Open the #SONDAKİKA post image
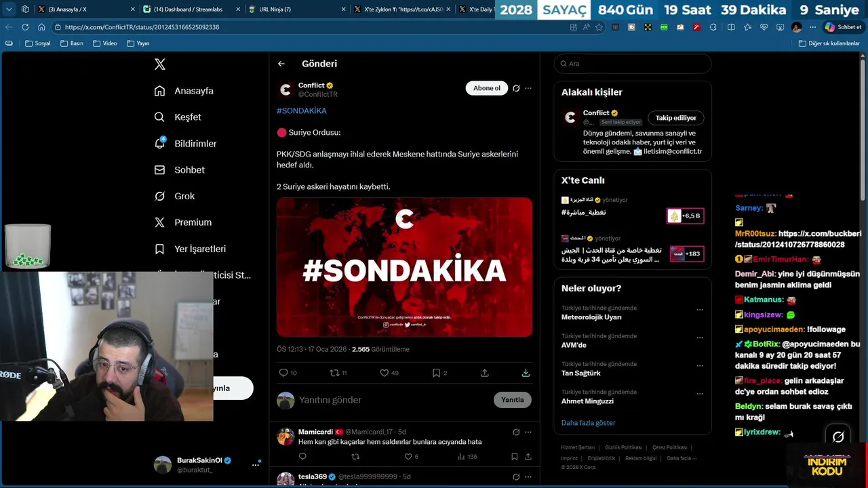Viewport: 868px width, 488px height. tap(404, 267)
